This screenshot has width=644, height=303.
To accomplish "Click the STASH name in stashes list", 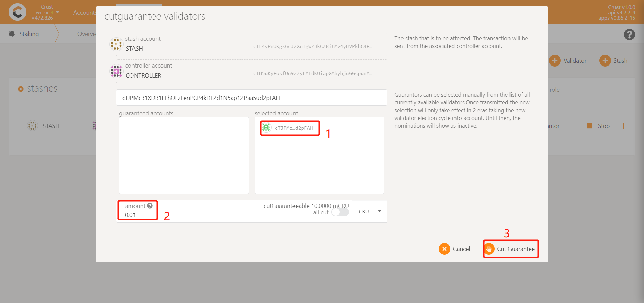I will click(x=51, y=126).
